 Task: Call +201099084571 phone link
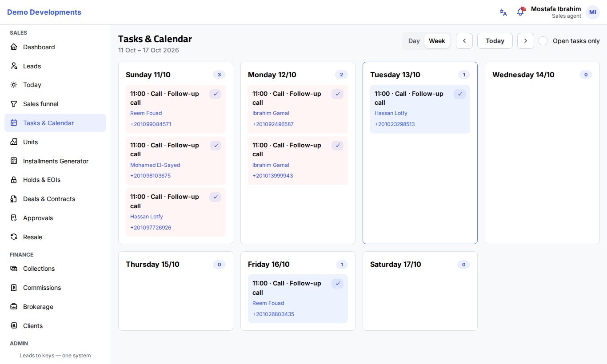click(151, 124)
